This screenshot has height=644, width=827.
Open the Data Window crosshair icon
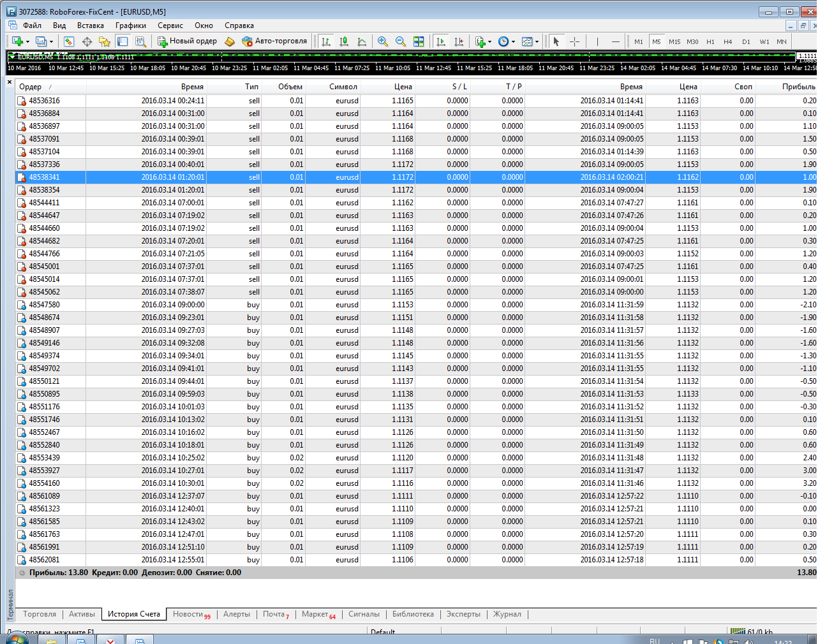point(87,41)
